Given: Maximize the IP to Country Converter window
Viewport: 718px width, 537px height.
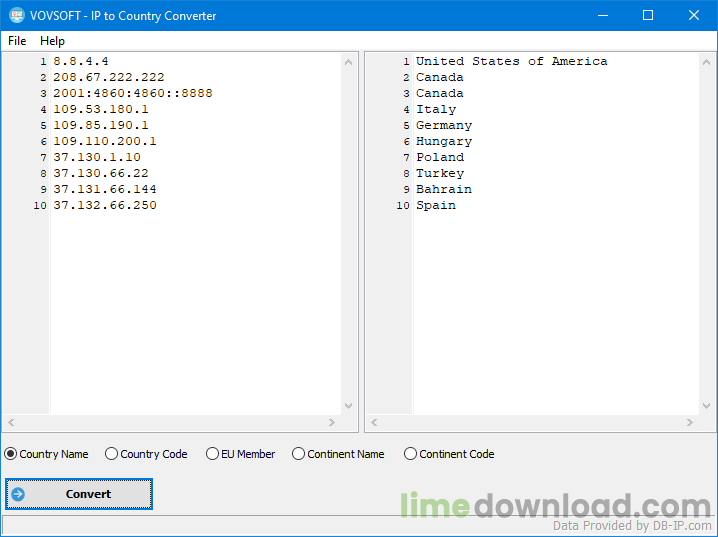Looking at the screenshot, I should coord(648,16).
